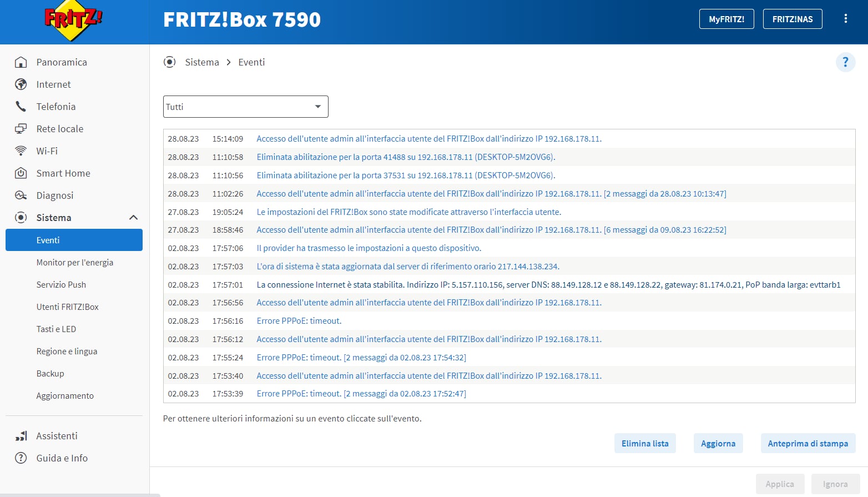868x497 pixels.
Task: Click the Sistema breadcrumb link
Action: [x=202, y=62]
